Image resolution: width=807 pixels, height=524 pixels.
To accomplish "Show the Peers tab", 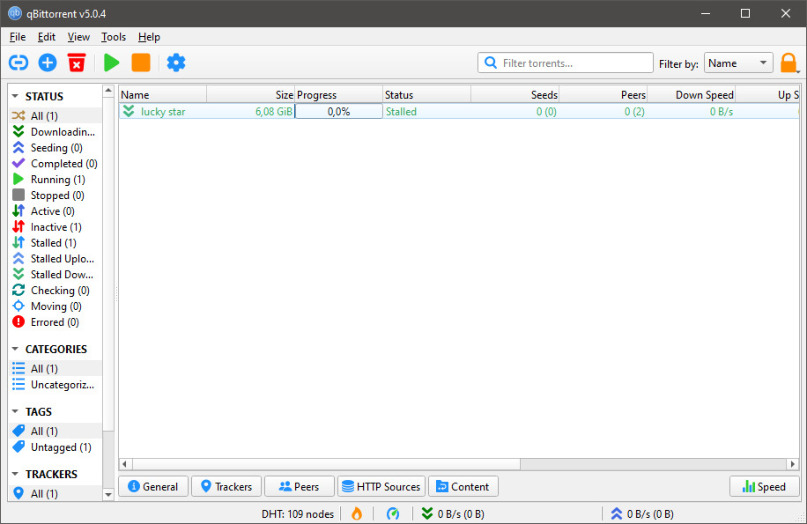I will point(298,487).
